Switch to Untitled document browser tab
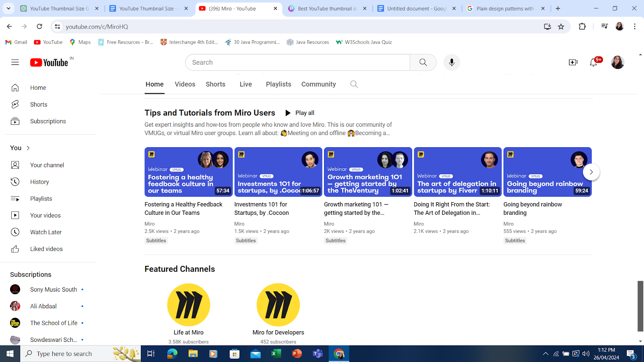 click(x=417, y=8)
